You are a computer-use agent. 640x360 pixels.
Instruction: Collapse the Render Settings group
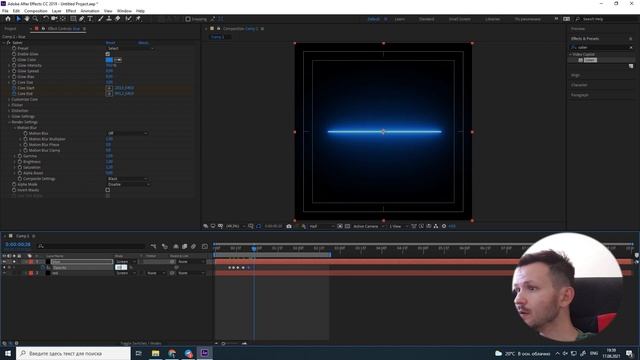click(x=9, y=122)
